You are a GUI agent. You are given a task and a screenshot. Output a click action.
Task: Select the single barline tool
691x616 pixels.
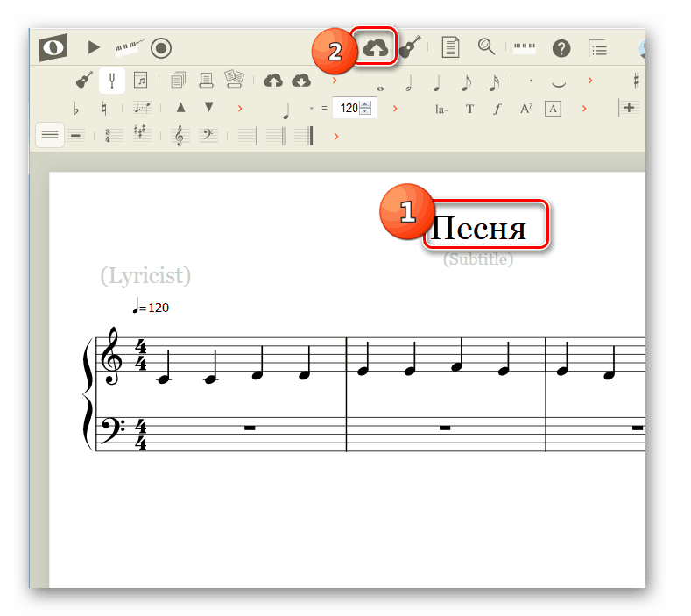pyautogui.click(x=247, y=136)
